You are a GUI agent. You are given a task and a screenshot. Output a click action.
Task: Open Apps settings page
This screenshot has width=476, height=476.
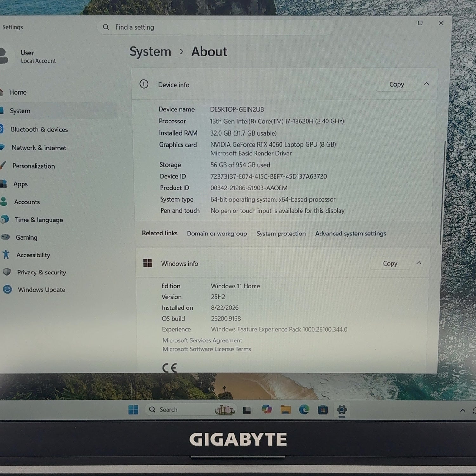pos(20,184)
